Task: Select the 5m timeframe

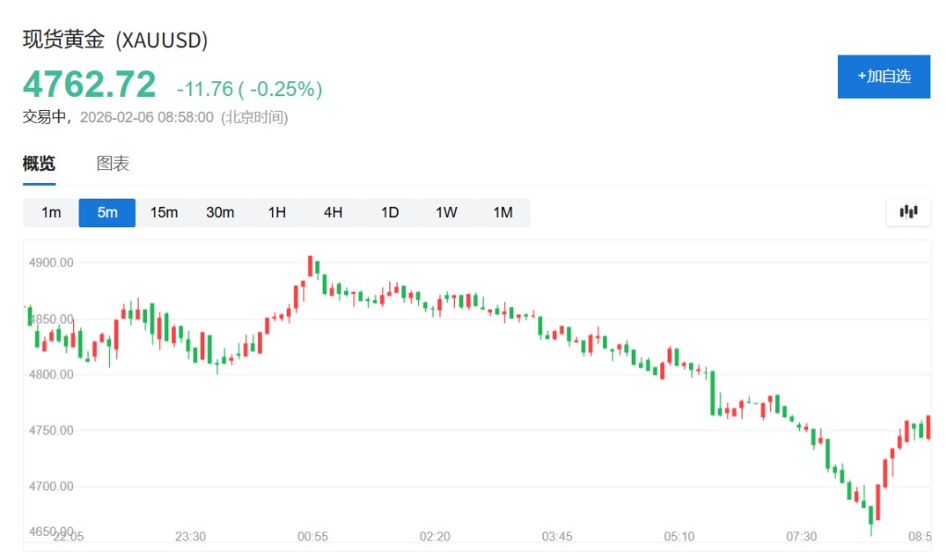Action: pos(107,213)
